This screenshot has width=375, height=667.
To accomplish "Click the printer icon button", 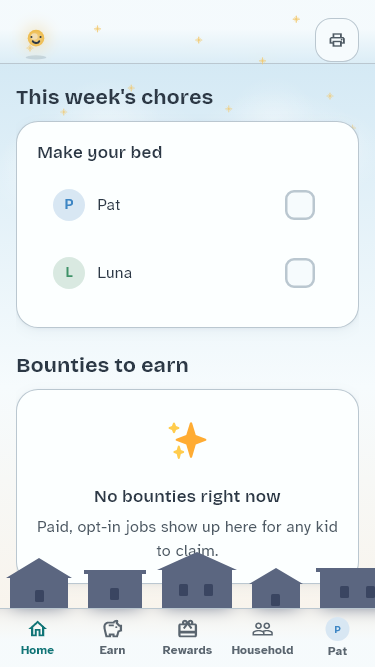I will [337, 40].
